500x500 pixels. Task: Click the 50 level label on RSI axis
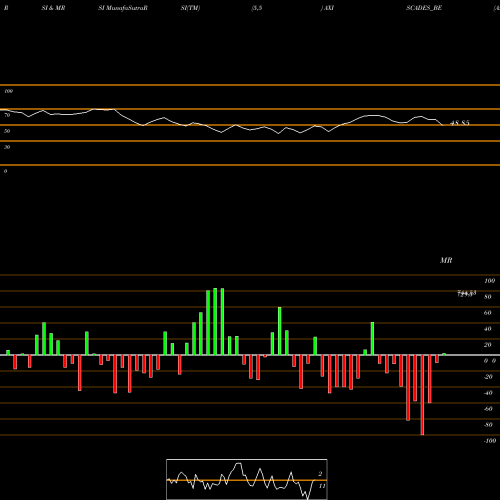tap(7, 131)
